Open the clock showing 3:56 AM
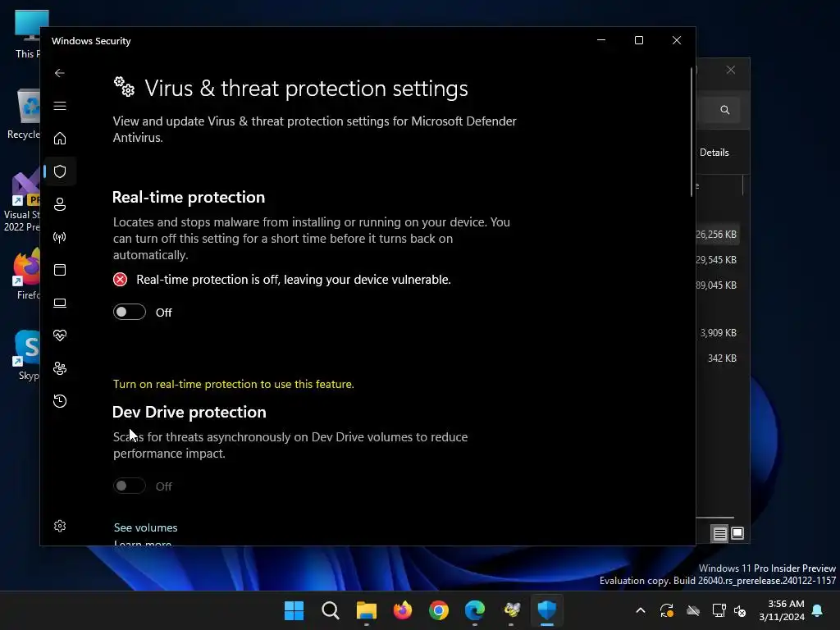The image size is (840, 630). tap(782, 610)
